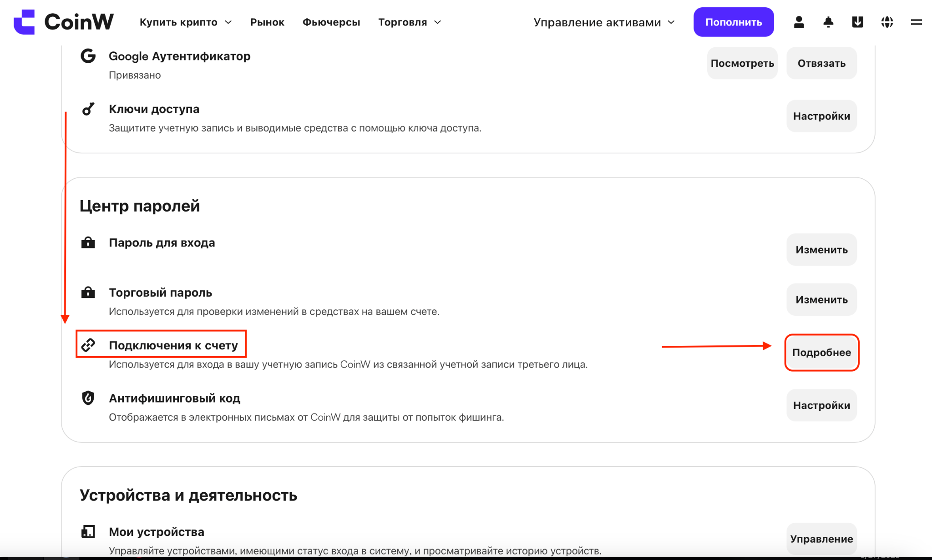The image size is (932, 560).
Task: Click the Пополнить deposit button
Action: tap(734, 22)
